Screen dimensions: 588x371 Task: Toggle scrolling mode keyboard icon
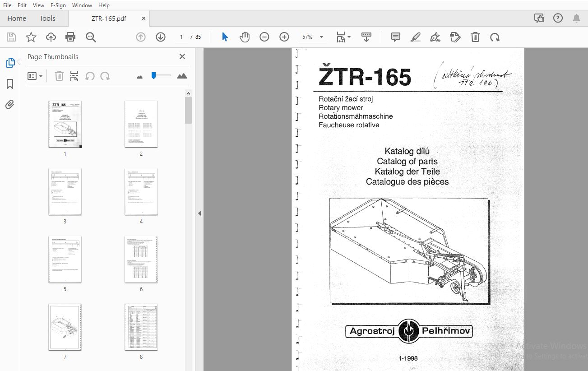366,37
